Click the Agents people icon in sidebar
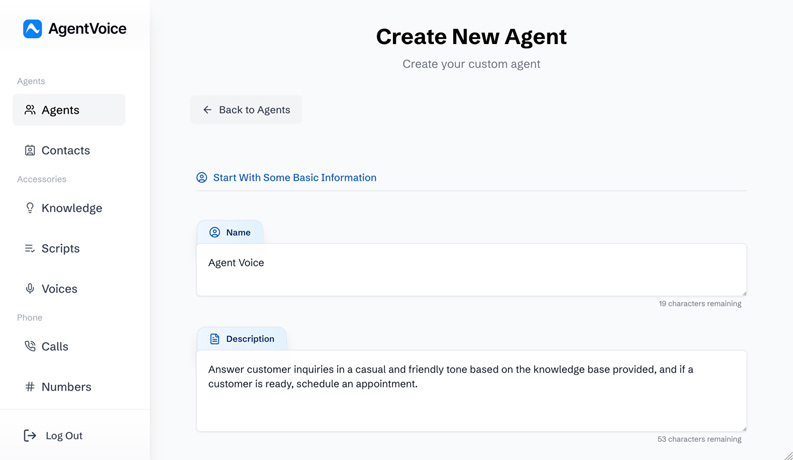Screen dimensions: 793x460 30,110
